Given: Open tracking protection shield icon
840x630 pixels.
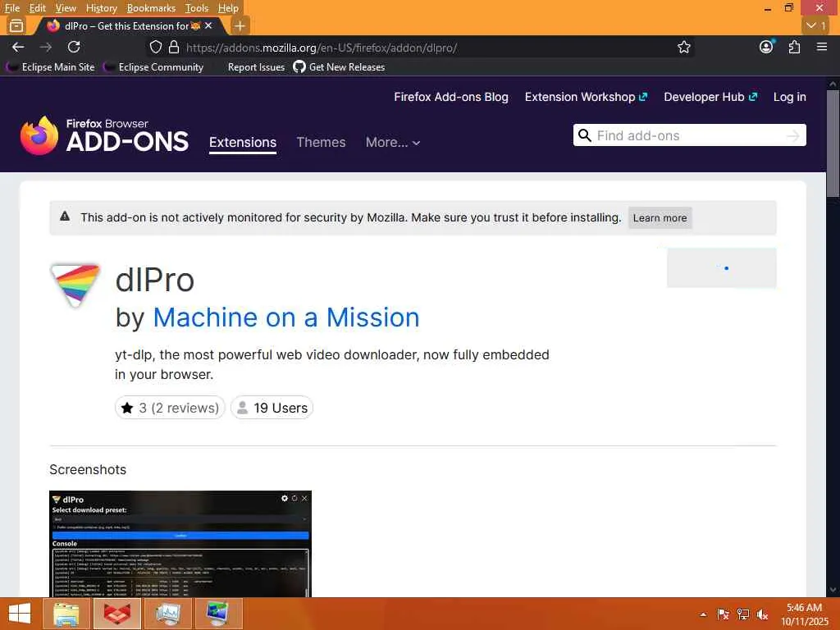Looking at the screenshot, I should pyautogui.click(x=155, y=47).
